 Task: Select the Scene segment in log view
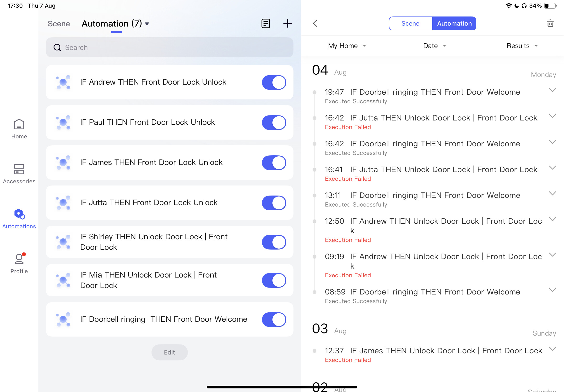pos(410,24)
